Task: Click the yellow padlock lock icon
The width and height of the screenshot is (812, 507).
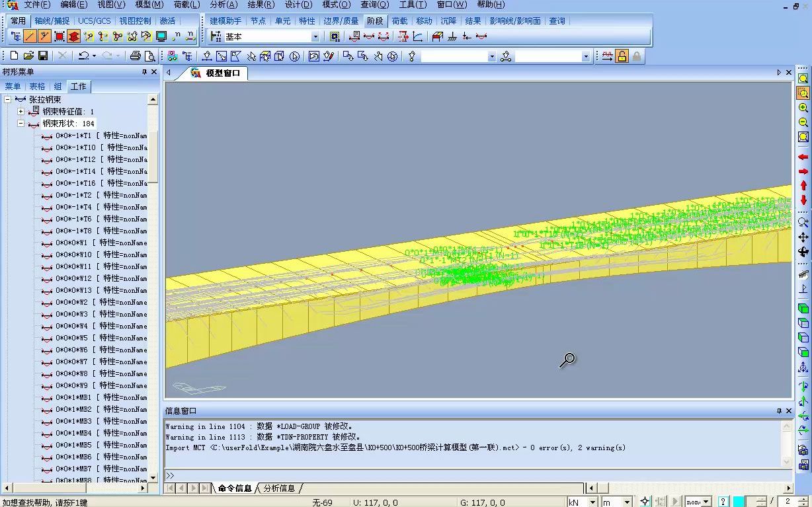Action: [x=622, y=56]
